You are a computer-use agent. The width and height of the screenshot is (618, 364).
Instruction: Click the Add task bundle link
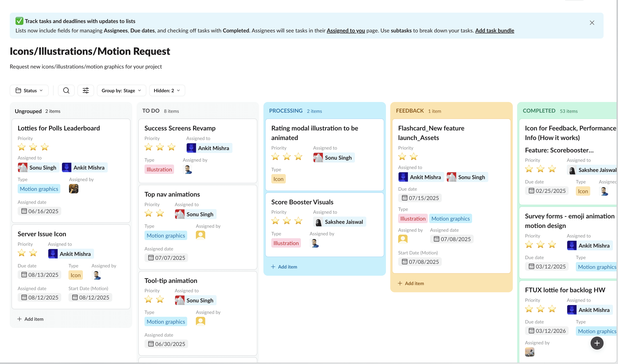[494, 31]
